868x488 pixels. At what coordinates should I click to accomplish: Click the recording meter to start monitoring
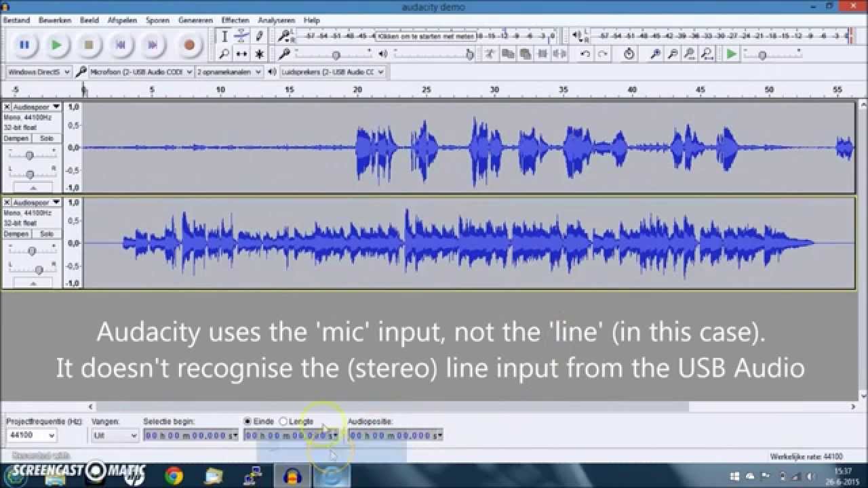point(427,36)
